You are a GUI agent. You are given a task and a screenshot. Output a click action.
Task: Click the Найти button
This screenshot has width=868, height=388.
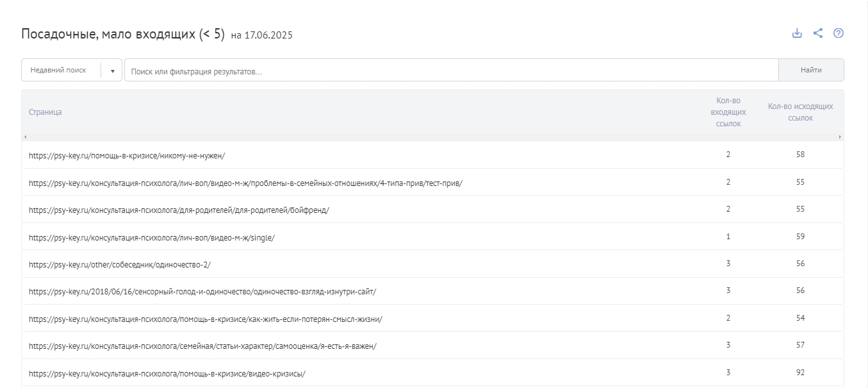coord(811,71)
